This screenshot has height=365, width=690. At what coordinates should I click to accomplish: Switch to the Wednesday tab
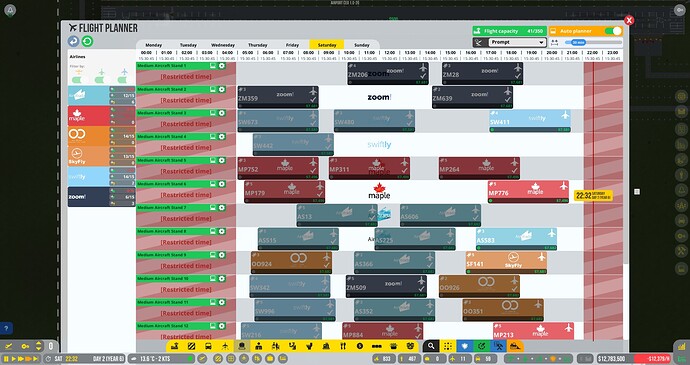222,44
